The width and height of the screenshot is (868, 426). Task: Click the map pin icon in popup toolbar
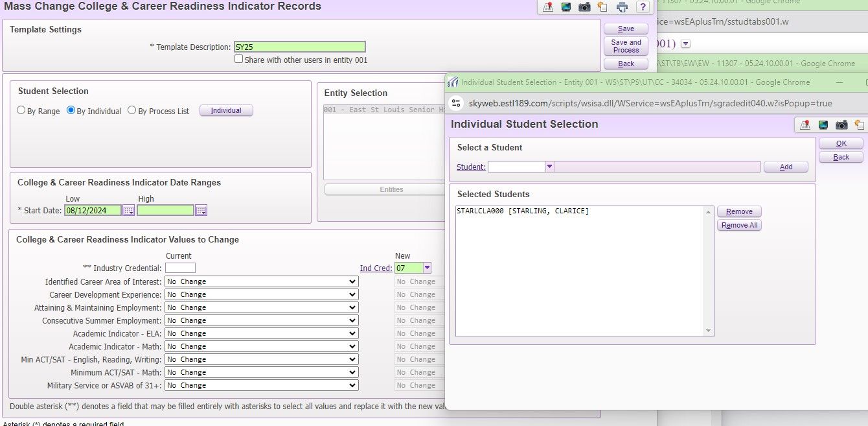pos(805,125)
